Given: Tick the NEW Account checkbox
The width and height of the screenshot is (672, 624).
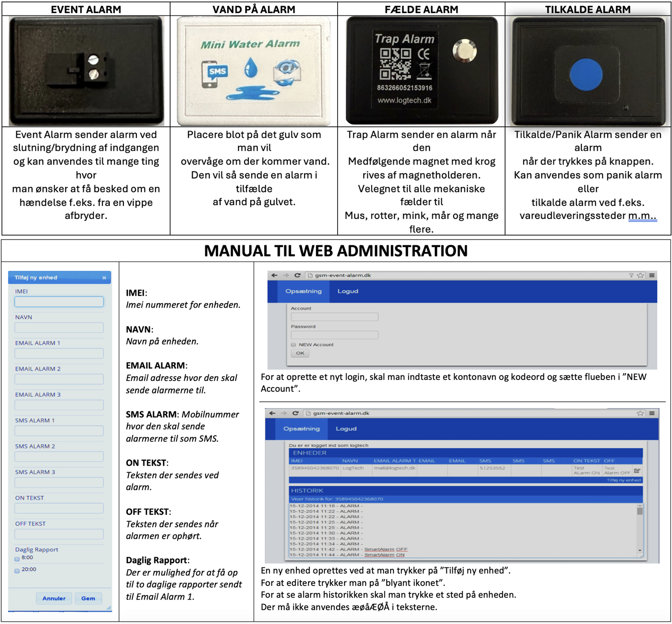Looking at the screenshot, I should (x=293, y=345).
